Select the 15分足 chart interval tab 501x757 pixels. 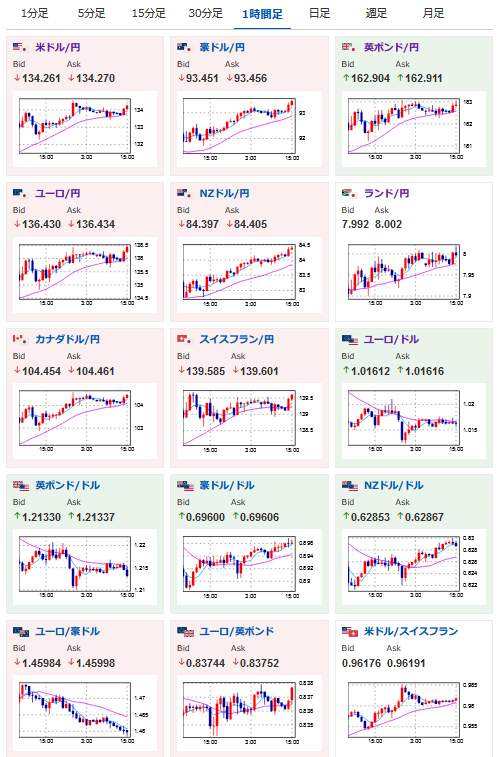pos(149,14)
